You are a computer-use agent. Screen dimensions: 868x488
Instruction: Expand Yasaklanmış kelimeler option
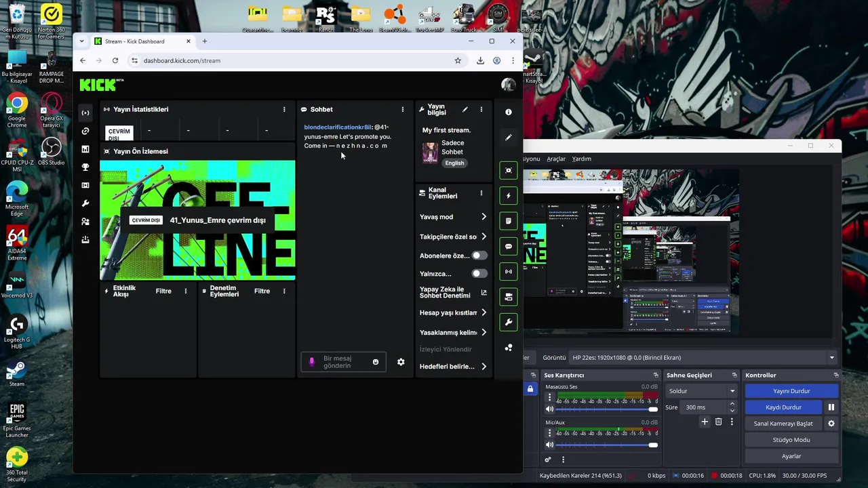tap(453, 333)
